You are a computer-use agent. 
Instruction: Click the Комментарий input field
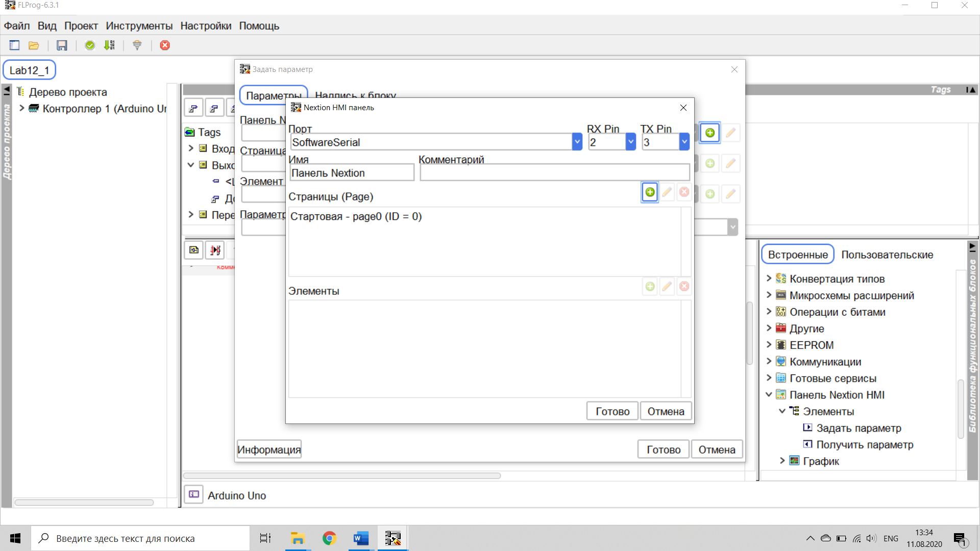click(x=554, y=173)
